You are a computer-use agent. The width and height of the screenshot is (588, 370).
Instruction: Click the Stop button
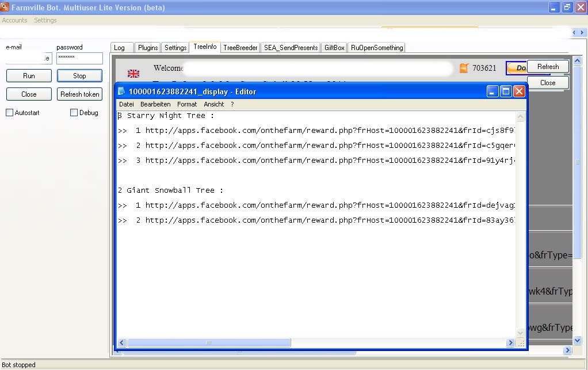tap(79, 76)
